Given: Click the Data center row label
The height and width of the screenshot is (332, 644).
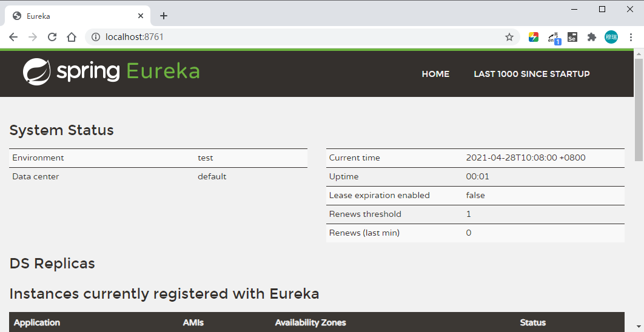Looking at the screenshot, I should point(36,176).
